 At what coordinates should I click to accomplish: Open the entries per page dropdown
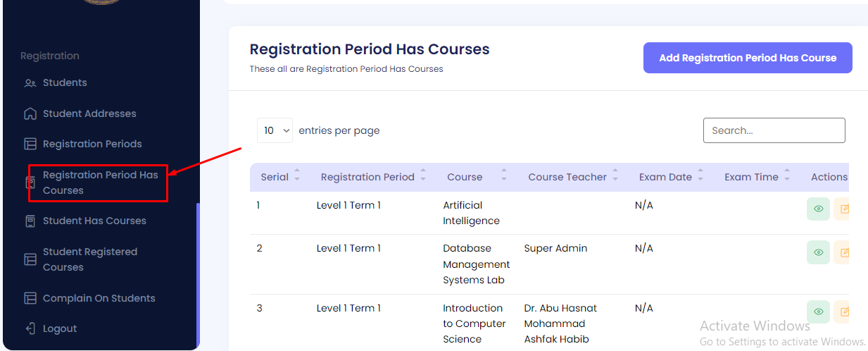(x=275, y=130)
